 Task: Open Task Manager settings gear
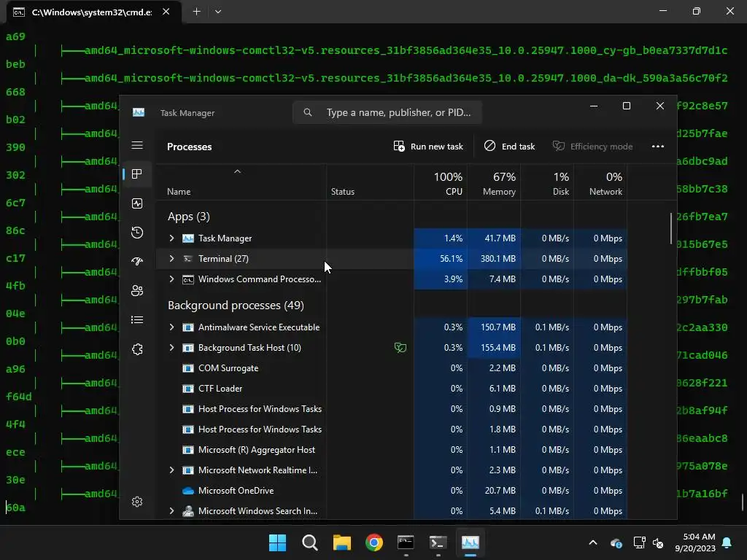pos(137,502)
